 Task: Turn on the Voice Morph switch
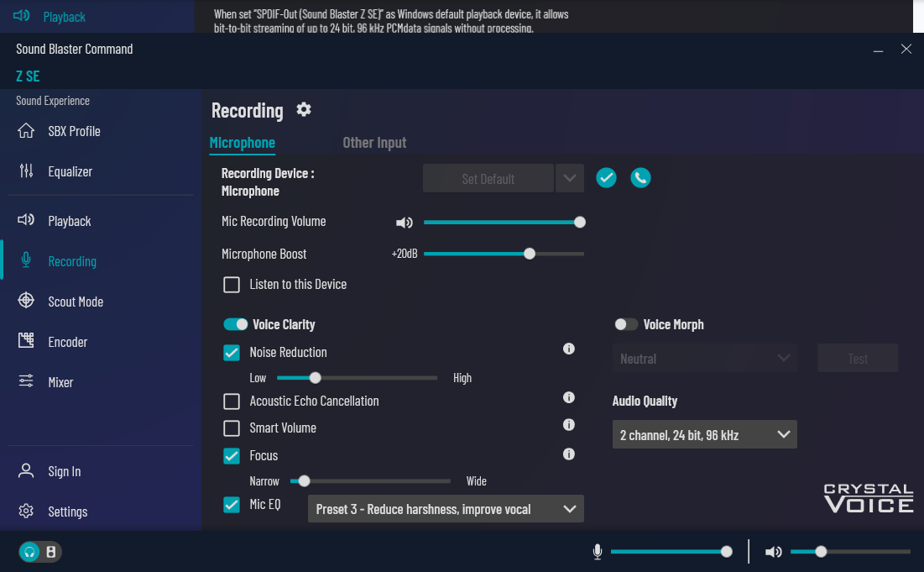click(x=626, y=324)
